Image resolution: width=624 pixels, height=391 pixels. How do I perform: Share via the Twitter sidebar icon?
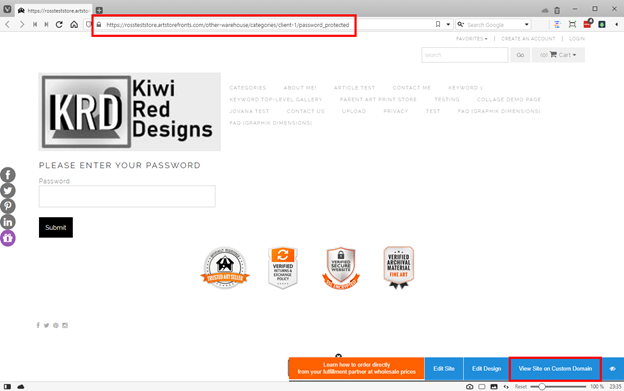click(8, 191)
